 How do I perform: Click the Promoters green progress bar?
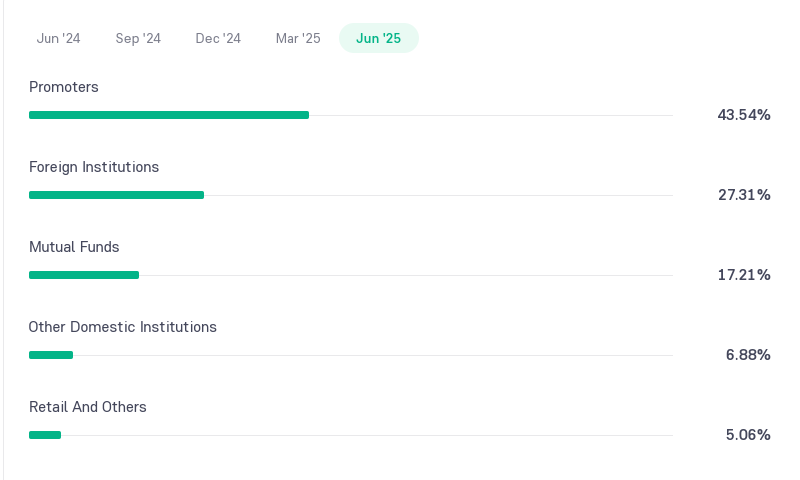click(169, 115)
